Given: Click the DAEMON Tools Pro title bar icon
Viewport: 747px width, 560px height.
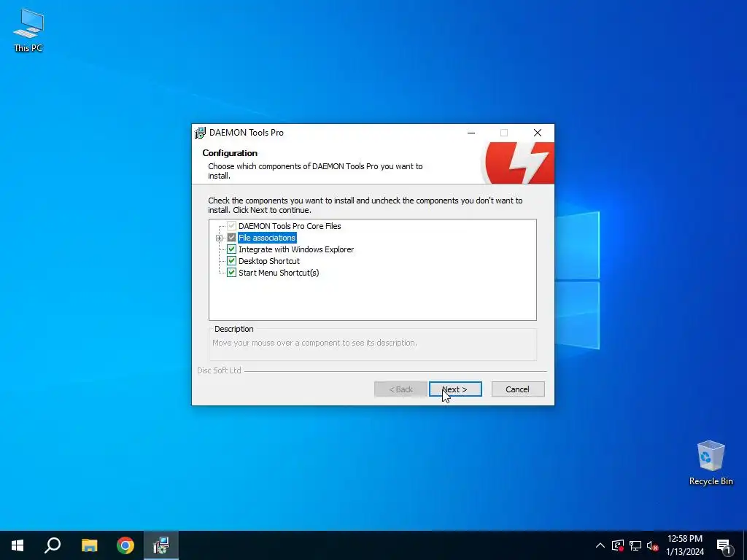Looking at the screenshot, I should (x=200, y=133).
